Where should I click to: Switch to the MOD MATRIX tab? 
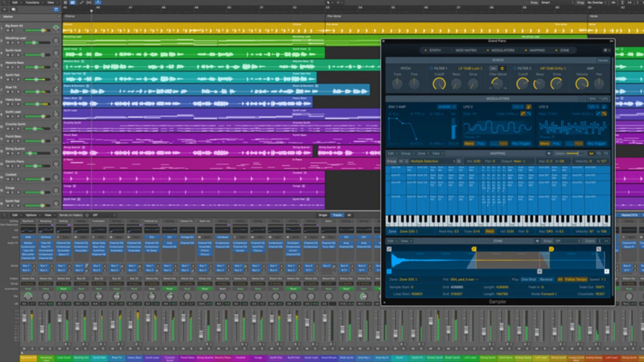point(466,50)
